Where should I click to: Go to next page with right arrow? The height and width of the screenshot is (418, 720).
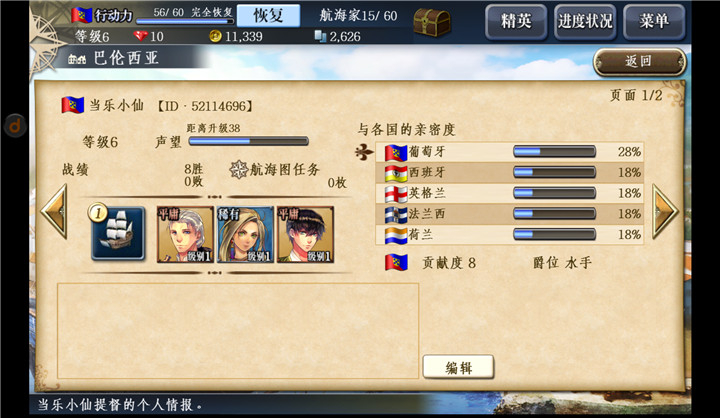[x=665, y=211]
